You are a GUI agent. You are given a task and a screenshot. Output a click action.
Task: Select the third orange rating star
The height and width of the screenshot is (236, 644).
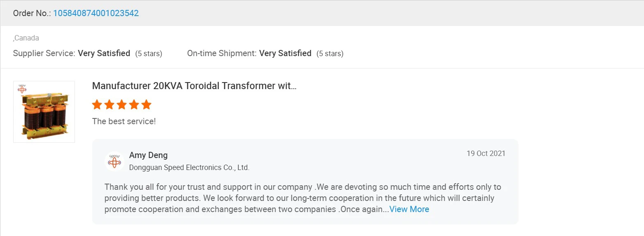(122, 104)
